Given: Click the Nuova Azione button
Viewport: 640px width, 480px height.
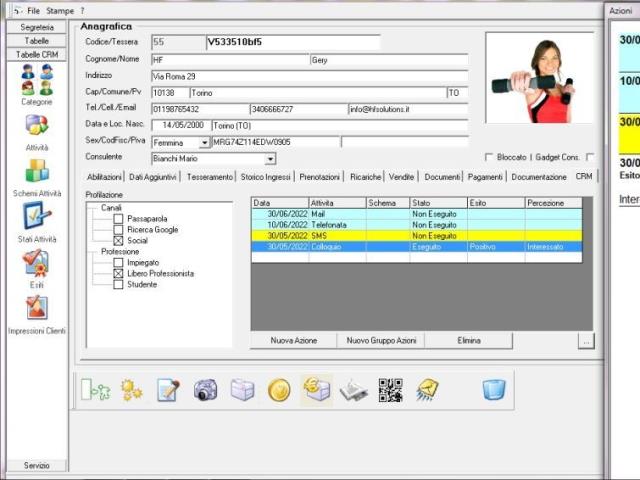Looking at the screenshot, I should (x=293, y=340).
